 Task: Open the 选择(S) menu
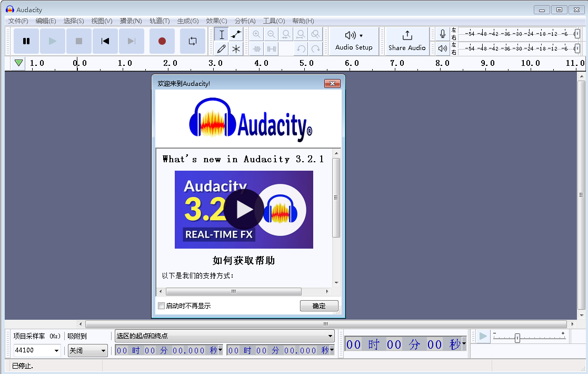(74, 21)
